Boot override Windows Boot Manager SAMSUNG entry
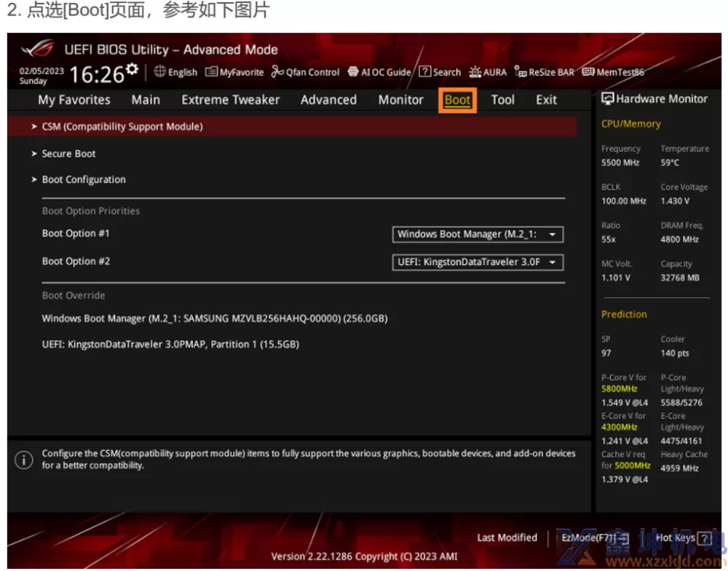The height and width of the screenshot is (571, 728). coord(215,319)
